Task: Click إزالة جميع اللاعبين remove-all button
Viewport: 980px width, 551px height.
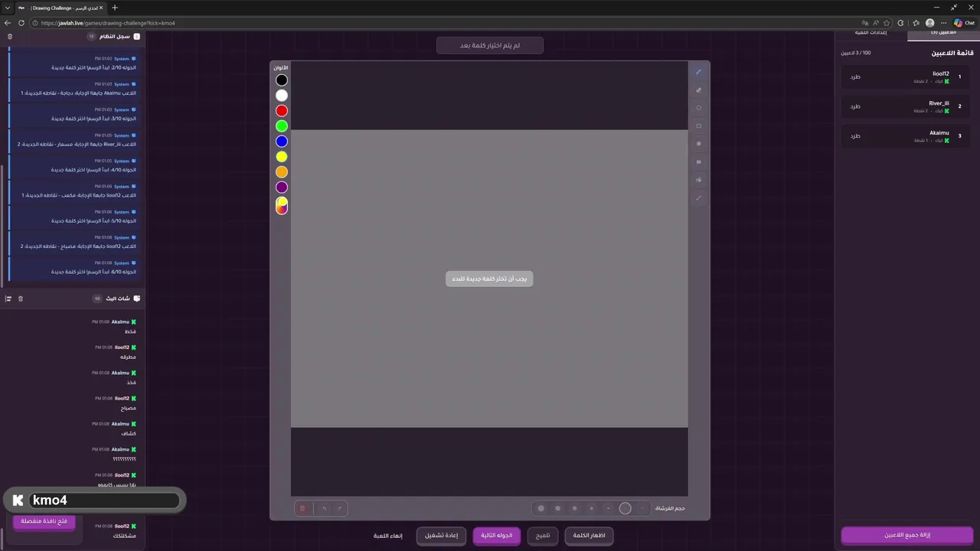Action: 907,535
